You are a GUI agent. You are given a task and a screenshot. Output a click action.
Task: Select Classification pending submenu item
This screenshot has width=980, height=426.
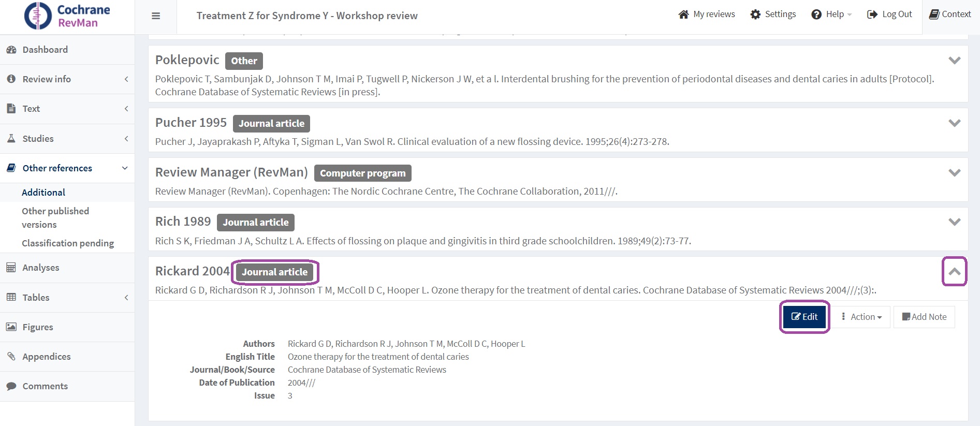[68, 243]
